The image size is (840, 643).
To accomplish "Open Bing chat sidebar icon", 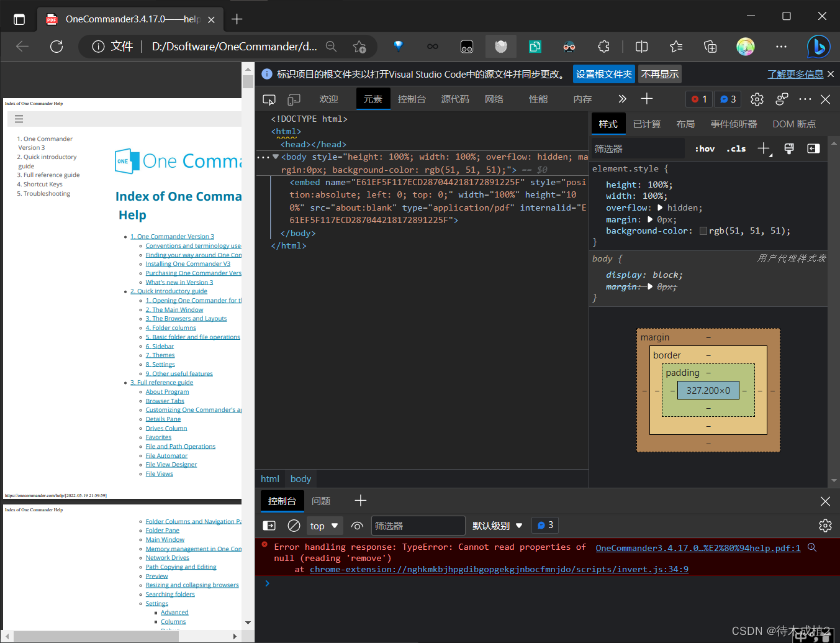I will pyautogui.click(x=819, y=47).
